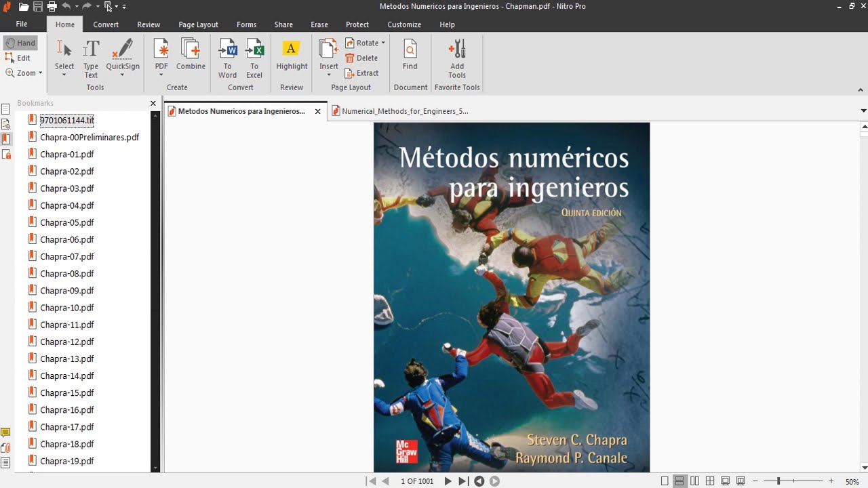The height and width of the screenshot is (488, 868).
Task: Click the previous view circle arrow
Action: (479, 481)
